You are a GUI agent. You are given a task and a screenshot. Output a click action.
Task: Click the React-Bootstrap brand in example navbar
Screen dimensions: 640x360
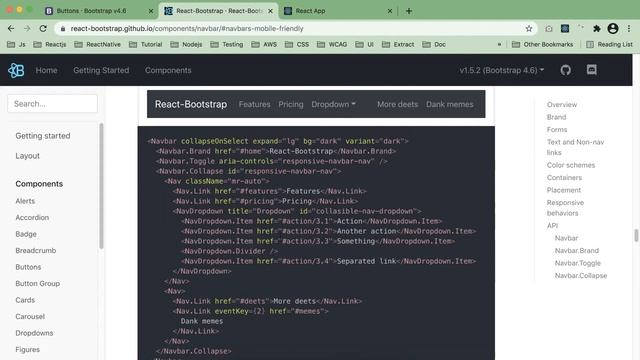tap(191, 104)
